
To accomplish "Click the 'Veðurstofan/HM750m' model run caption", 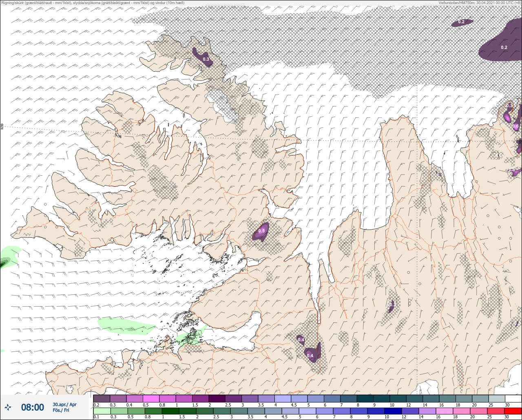I will 480,3.
